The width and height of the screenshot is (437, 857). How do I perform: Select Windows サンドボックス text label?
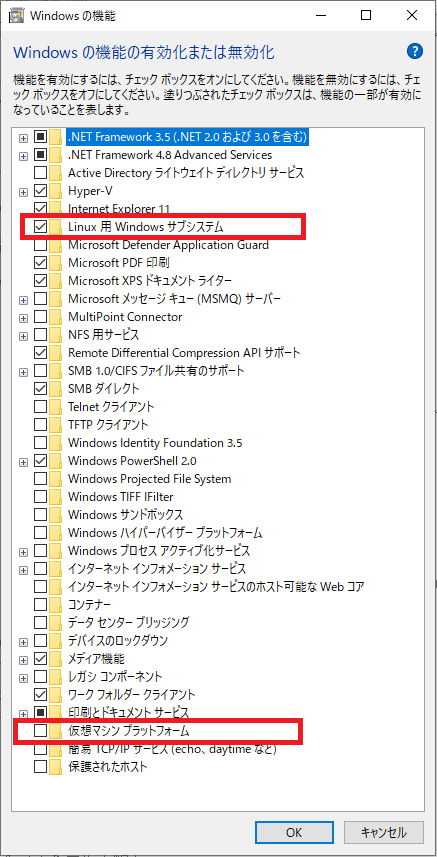click(x=125, y=515)
